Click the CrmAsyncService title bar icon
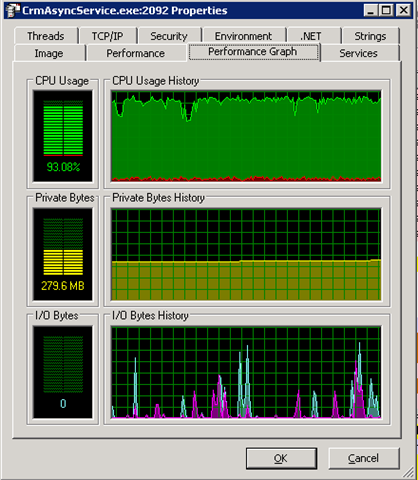Viewport: 418px width, 480px height. 12,10
